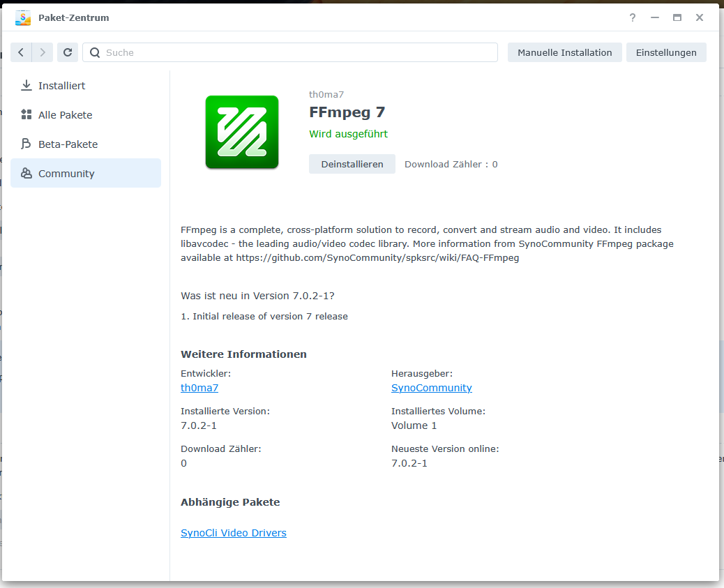This screenshot has width=724, height=588.
Task: Open the Installiert section label
Action: tap(62, 85)
